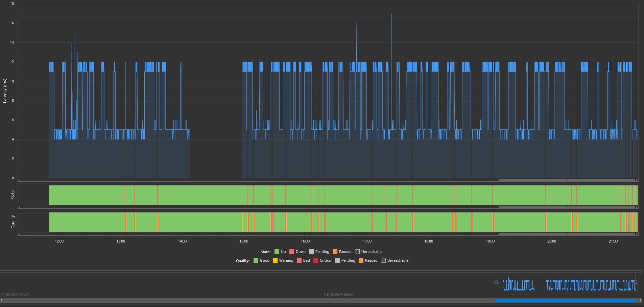The height and width of the screenshot is (307, 644).
Task: Click the Unreachable hatched icon in Quality legend
Action: tap(383, 260)
